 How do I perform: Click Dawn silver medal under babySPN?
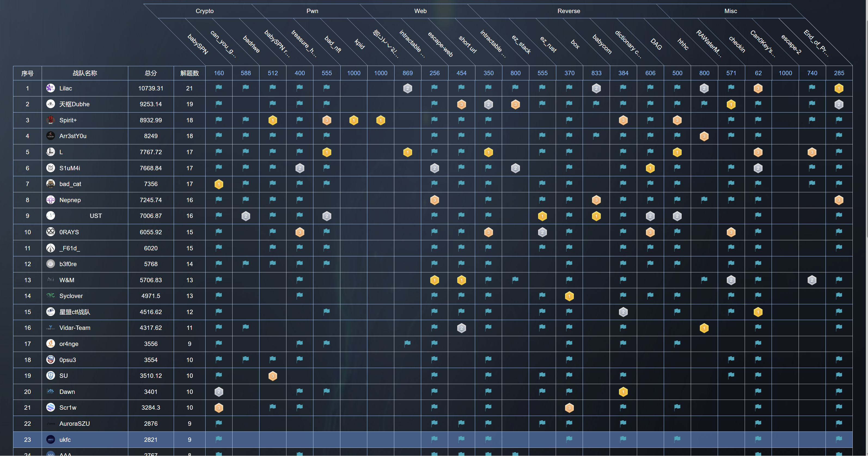click(219, 392)
